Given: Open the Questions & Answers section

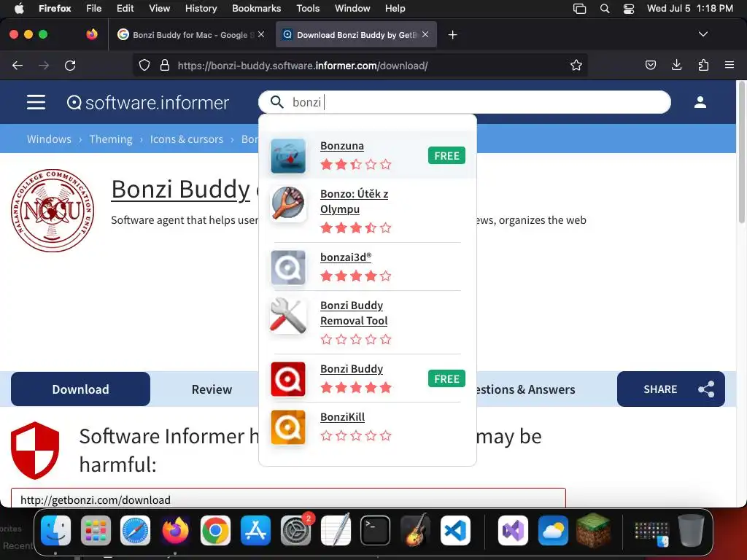Looking at the screenshot, I should tap(525, 389).
